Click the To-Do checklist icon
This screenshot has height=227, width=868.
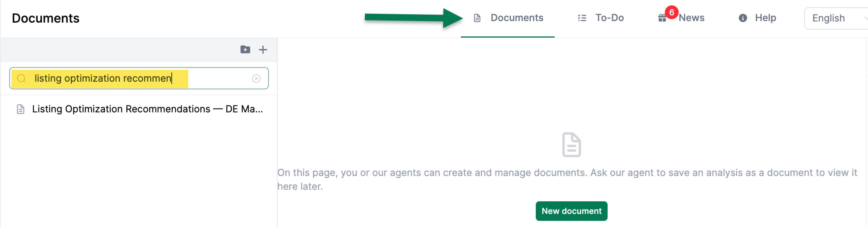point(582,18)
